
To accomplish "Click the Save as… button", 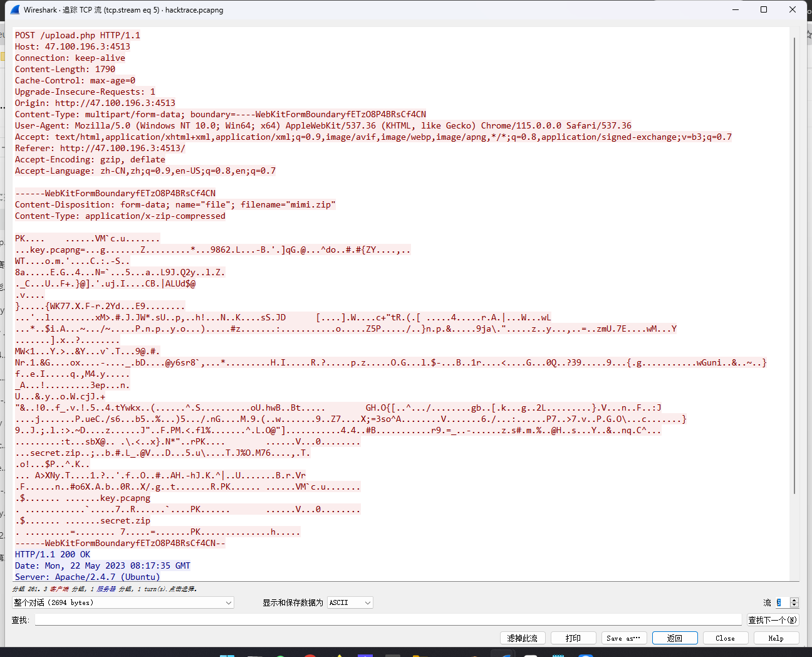I will click(x=623, y=638).
